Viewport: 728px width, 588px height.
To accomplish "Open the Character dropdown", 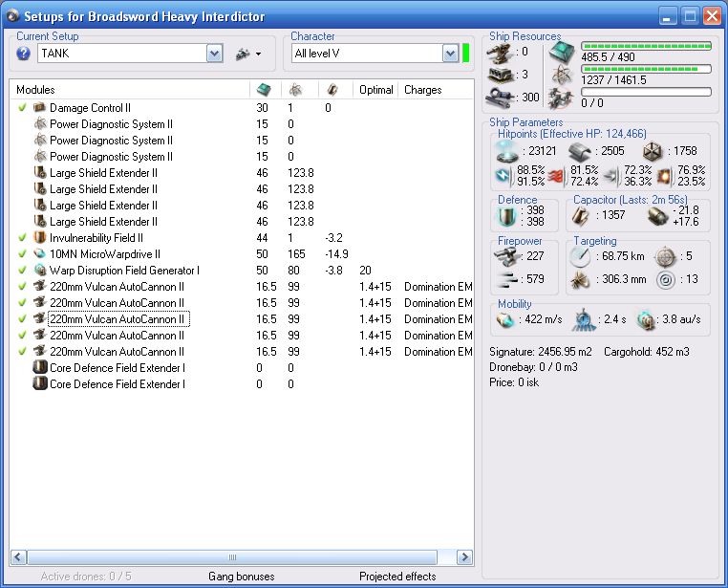I will (x=450, y=54).
